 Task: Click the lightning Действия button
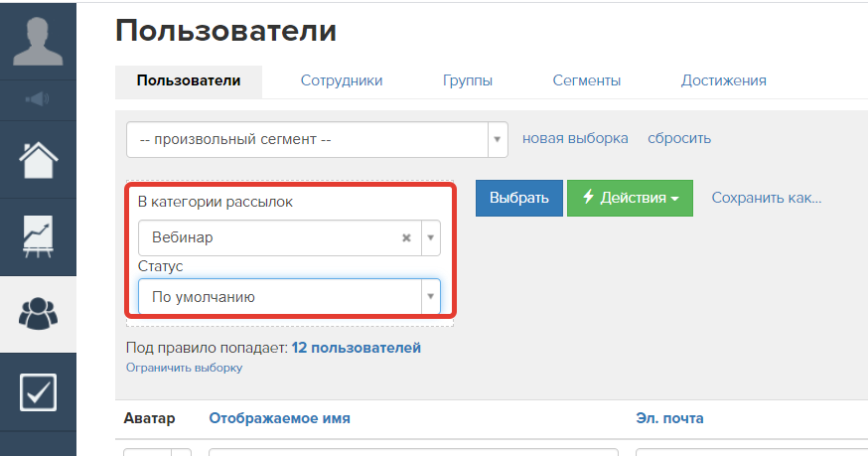(x=630, y=198)
